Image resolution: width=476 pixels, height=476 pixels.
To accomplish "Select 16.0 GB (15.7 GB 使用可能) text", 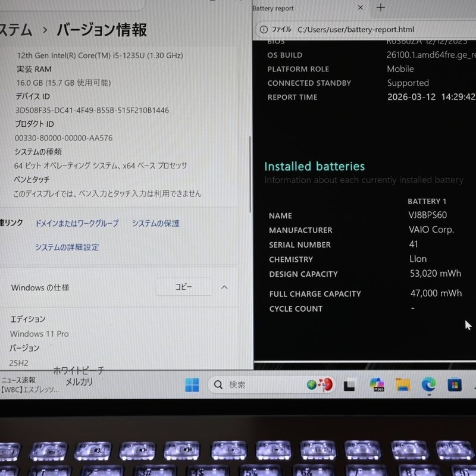I will [x=64, y=83].
